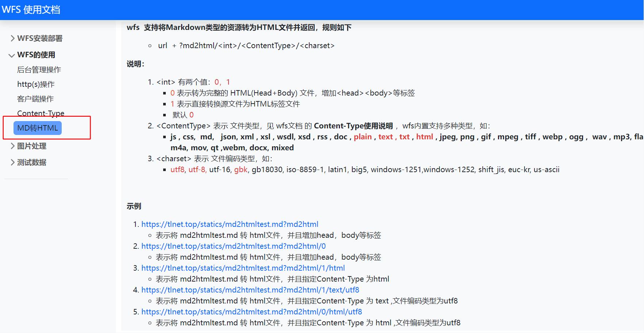Click the m4a, mov, qt ,webm, docx, mixed line
644x333 pixels.
pos(232,148)
